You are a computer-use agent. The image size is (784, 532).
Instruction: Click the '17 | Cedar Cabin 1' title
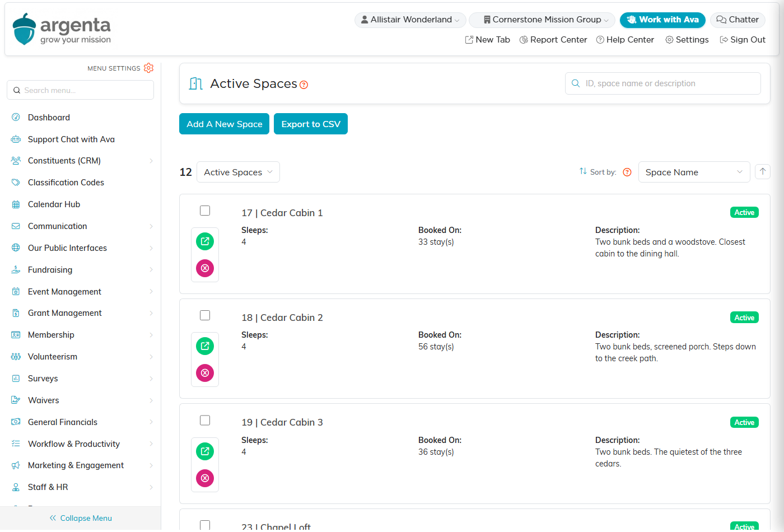282,213
